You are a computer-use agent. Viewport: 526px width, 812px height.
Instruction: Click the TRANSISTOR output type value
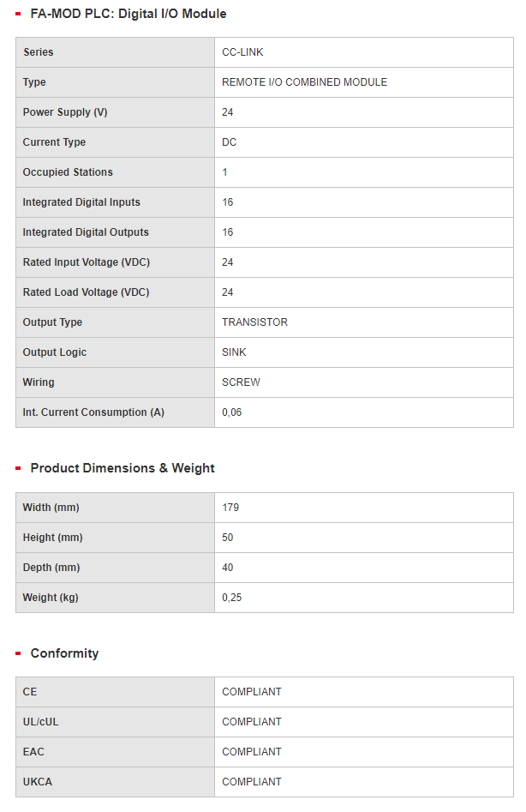pyautogui.click(x=255, y=322)
